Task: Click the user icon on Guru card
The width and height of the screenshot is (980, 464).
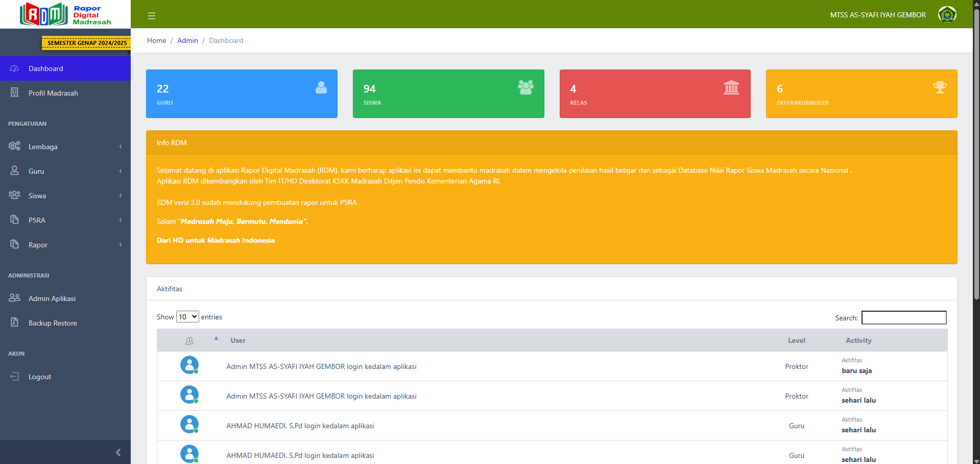Action: (321, 87)
